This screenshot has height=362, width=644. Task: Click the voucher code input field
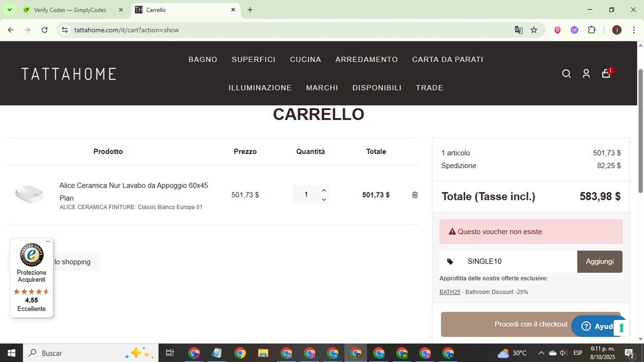point(519,262)
